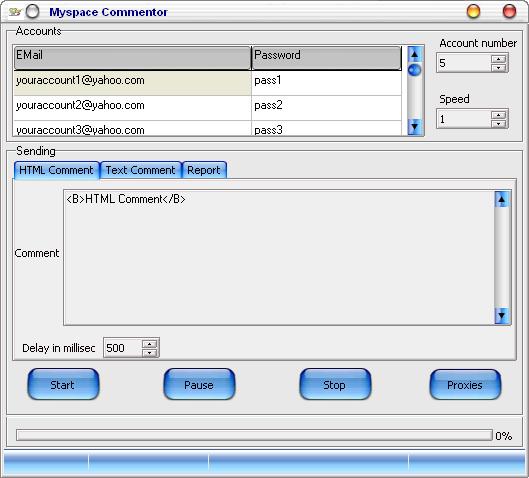Increase the Account number value
This screenshot has height=478, width=529.
(x=499, y=59)
